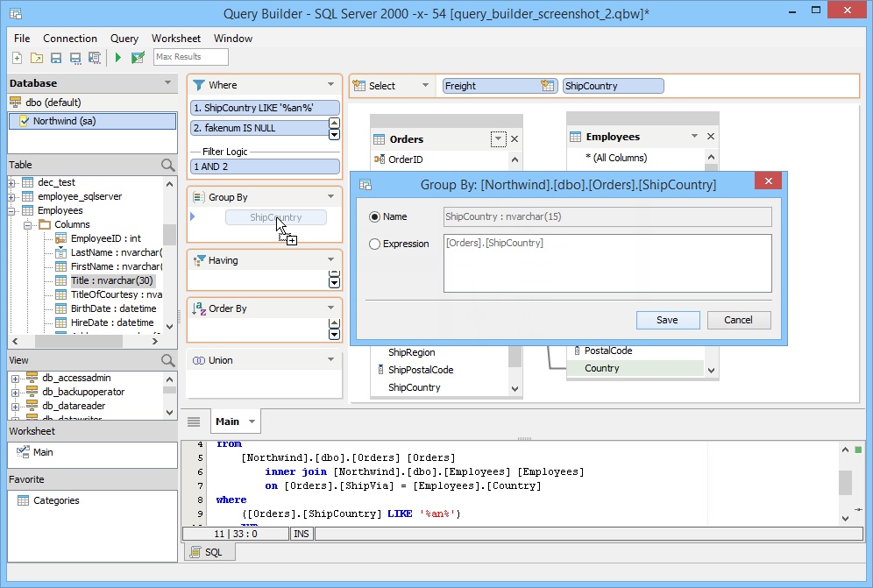Save the current query with disk icon

click(x=56, y=57)
